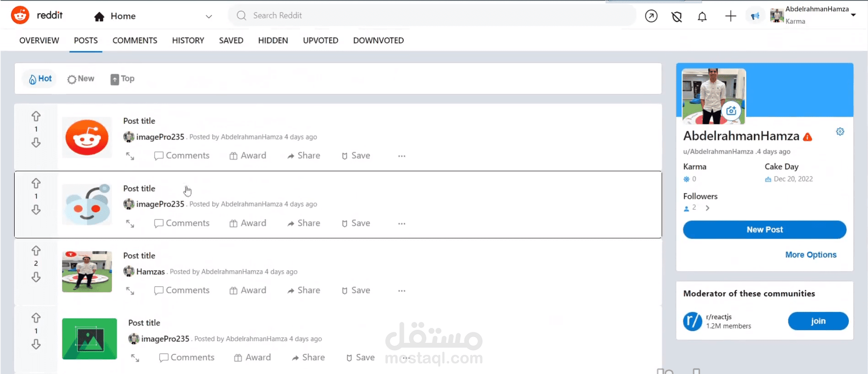Open profile settings gear icon

click(840, 132)
